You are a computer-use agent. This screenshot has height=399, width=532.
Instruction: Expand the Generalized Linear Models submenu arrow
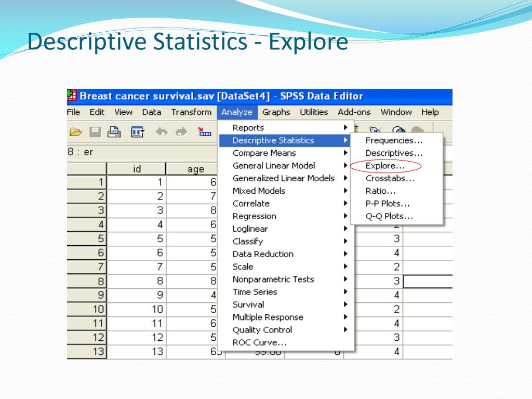point(345,178)
